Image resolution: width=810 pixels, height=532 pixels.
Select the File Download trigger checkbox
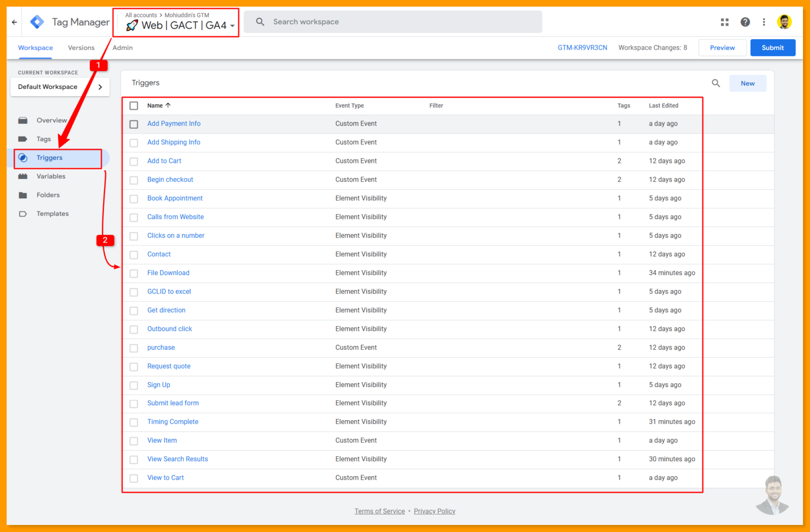coord(134,273)
